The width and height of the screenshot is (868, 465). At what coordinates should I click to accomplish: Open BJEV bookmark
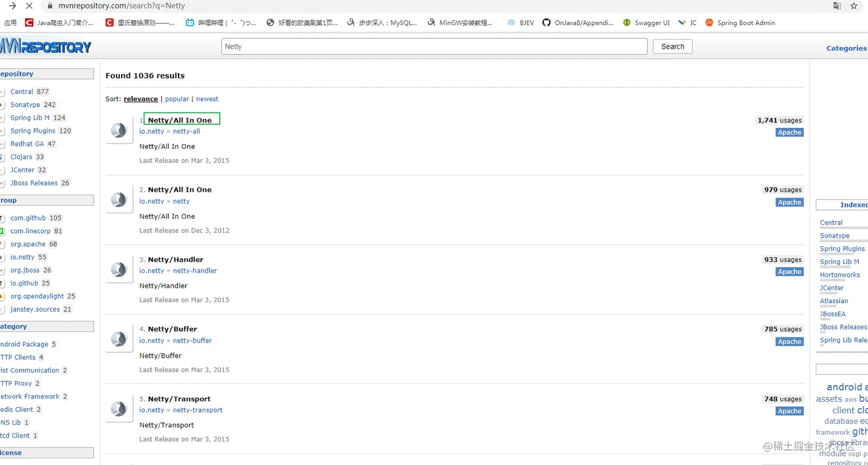click(521, 23)
